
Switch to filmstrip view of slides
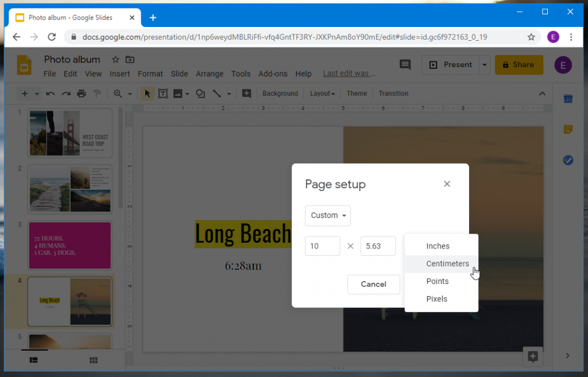tap(33, 360)
